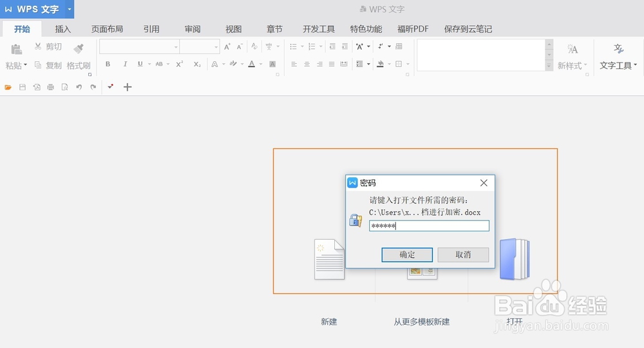Click the Copy (复制) icon
The width and height of the screenshot is (644, 348).
(38, 65)
